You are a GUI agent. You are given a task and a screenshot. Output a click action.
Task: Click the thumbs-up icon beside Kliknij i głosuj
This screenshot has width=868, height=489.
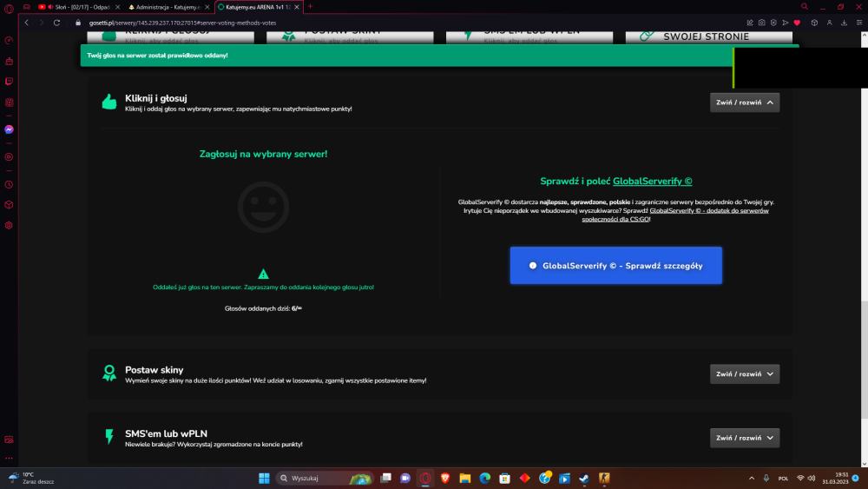click(109, 102)
